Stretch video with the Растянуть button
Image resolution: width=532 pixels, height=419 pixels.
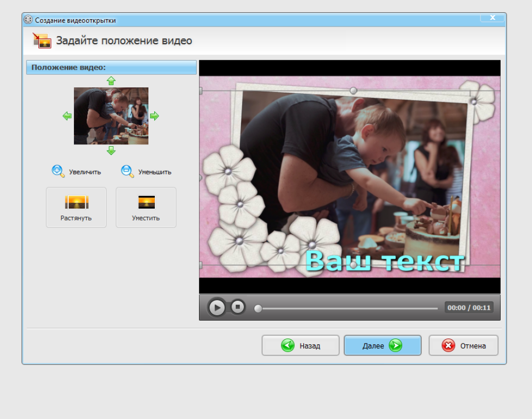click(x=76, y=207)
